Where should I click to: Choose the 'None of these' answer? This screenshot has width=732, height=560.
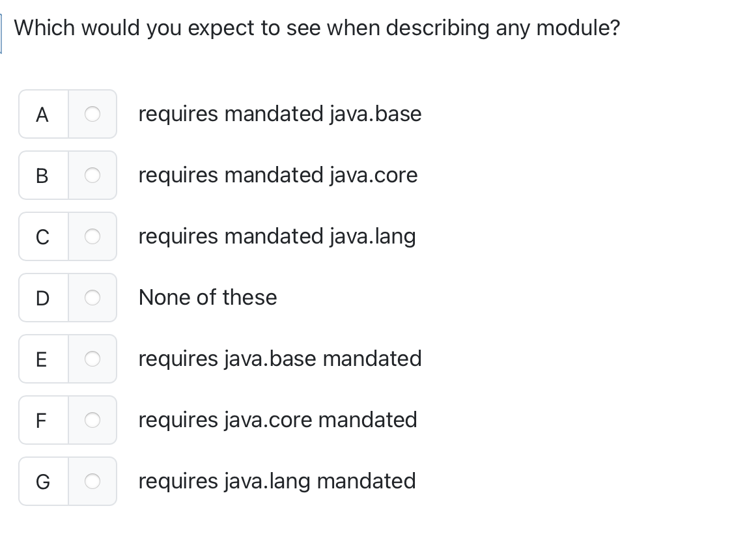pyautogui.click(x=207, y=298)
